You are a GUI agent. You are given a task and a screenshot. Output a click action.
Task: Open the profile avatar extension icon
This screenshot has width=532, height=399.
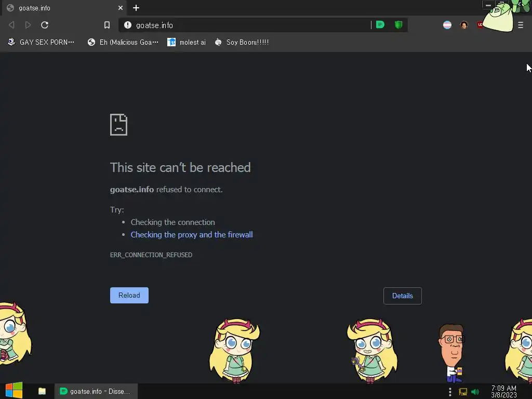[464, 25]
